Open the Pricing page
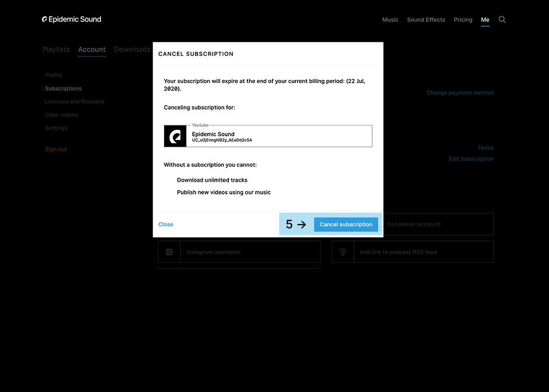Viewport: 549px width, 392px height. (463, 20)
